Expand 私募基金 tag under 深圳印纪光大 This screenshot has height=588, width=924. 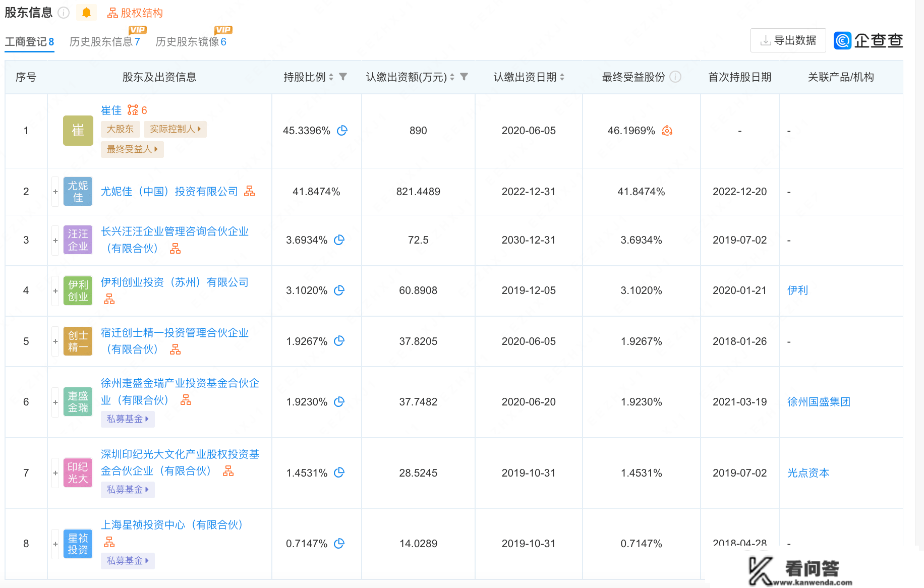click(128, 490)
